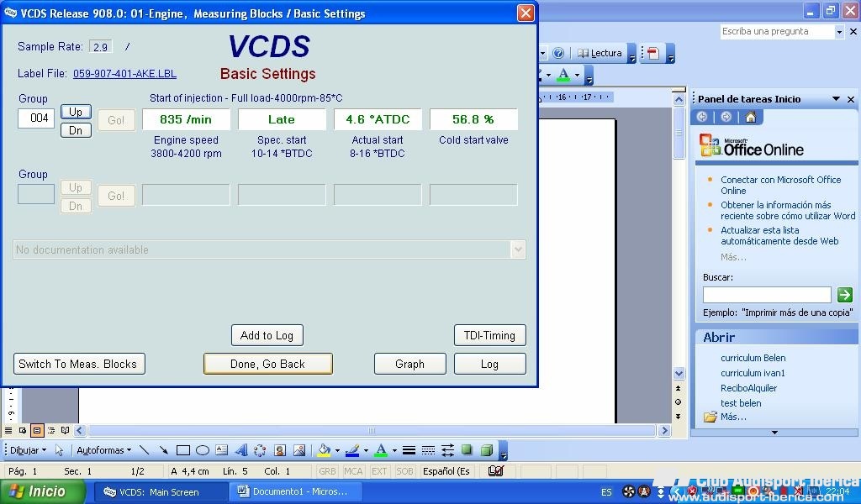
Task: Expand the Escriba una pregunta dropdown
Action: point(839,32)
